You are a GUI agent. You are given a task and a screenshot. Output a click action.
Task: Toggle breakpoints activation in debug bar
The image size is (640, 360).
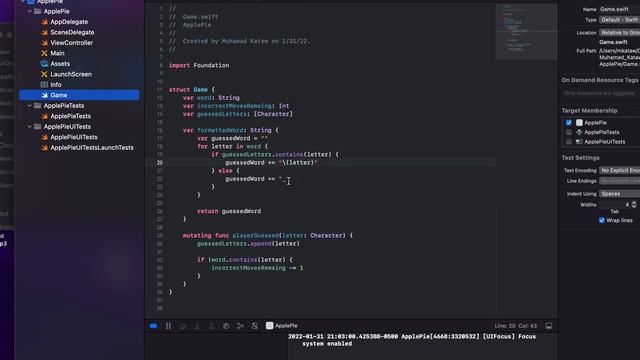pos(153,326)
